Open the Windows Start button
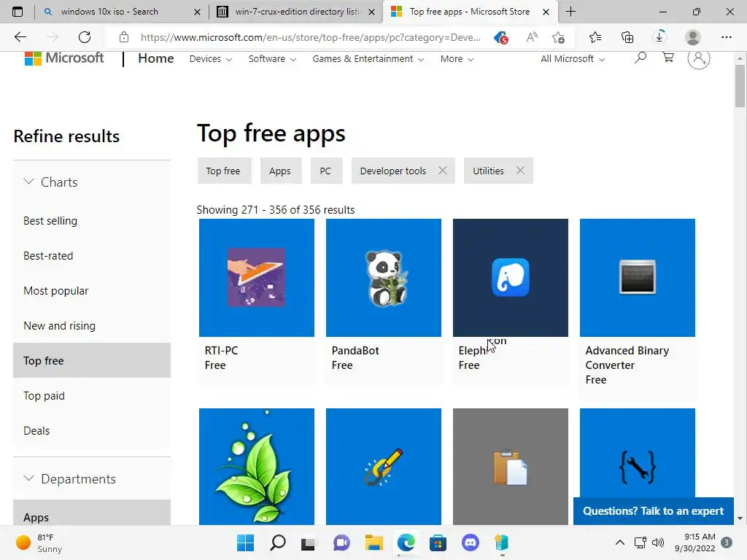The image size is (747, 560). tap(245, 542)
